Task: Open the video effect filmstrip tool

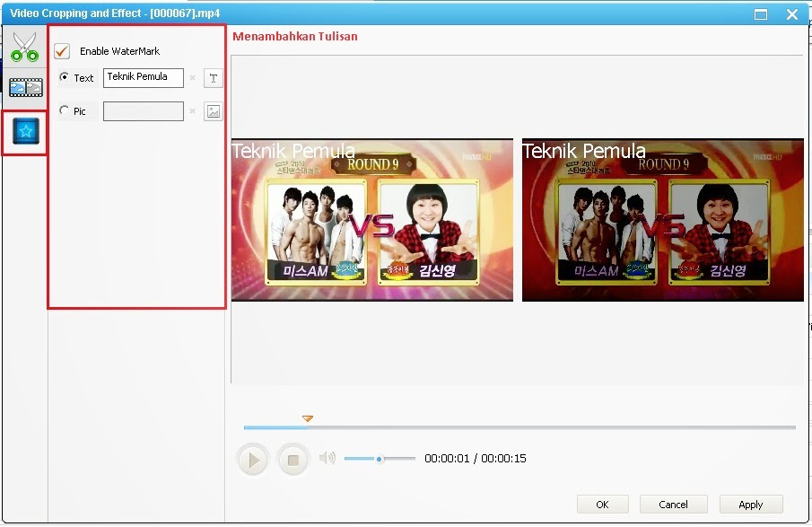Action: coord(24,87)
